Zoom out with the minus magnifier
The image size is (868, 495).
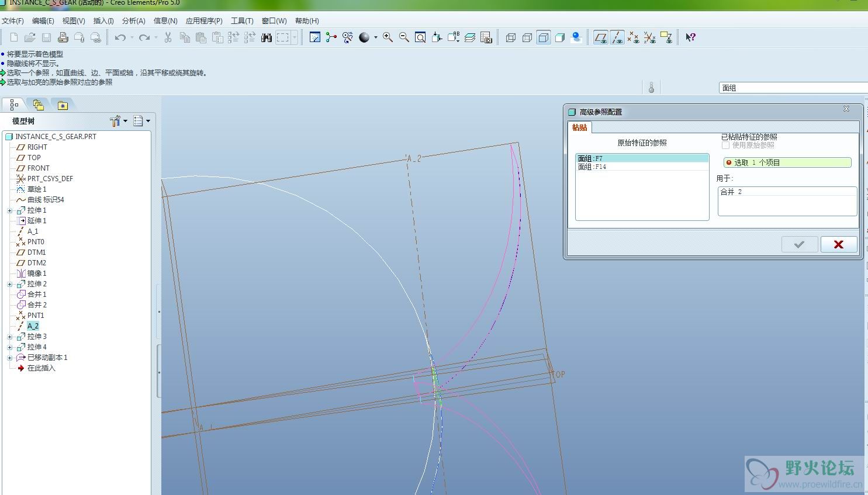click(404, 37)
